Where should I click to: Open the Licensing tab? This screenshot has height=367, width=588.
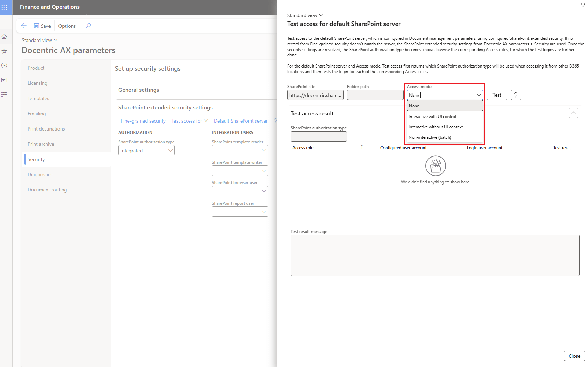pos(37,83)
